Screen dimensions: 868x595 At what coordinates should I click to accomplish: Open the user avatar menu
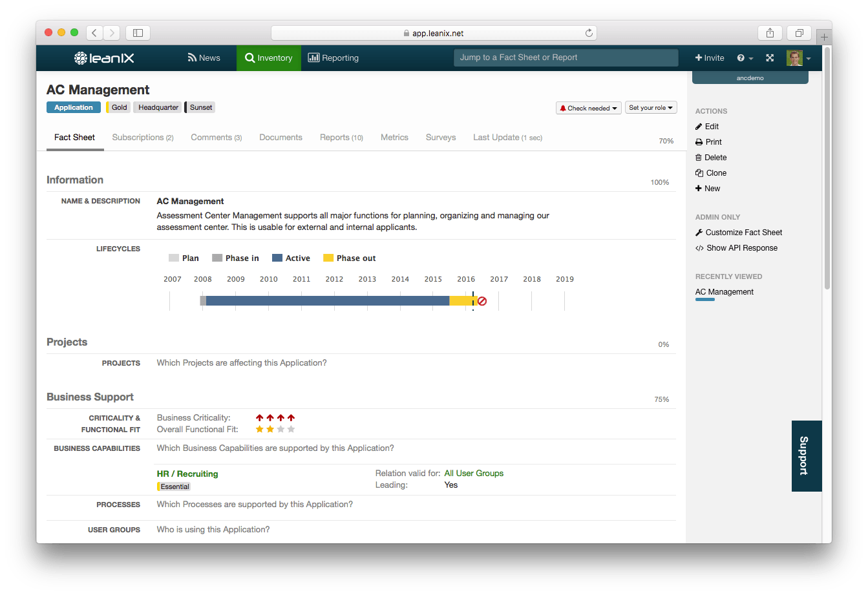coord(798,58)
